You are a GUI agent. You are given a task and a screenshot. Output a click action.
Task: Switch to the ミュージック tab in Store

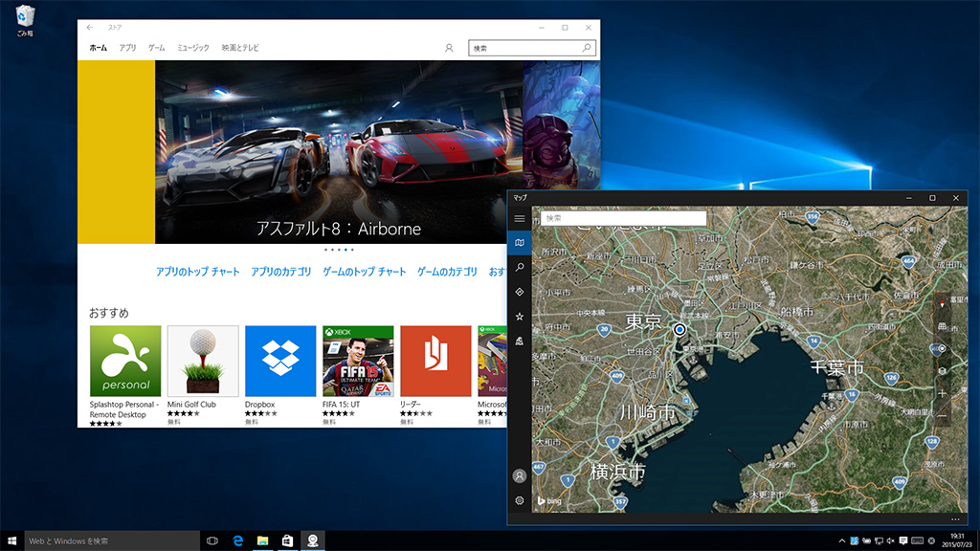click(x=192, y=48)
